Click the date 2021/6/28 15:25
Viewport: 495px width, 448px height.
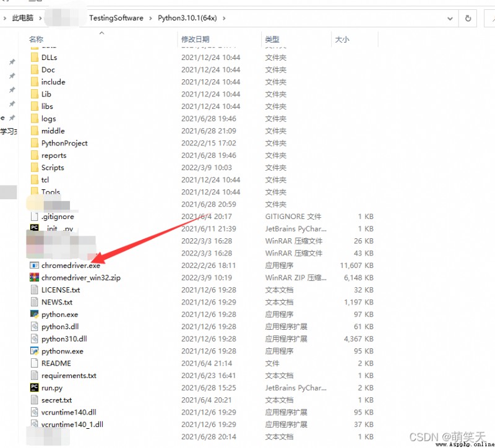pyautogui.click(x=209, y=388)
